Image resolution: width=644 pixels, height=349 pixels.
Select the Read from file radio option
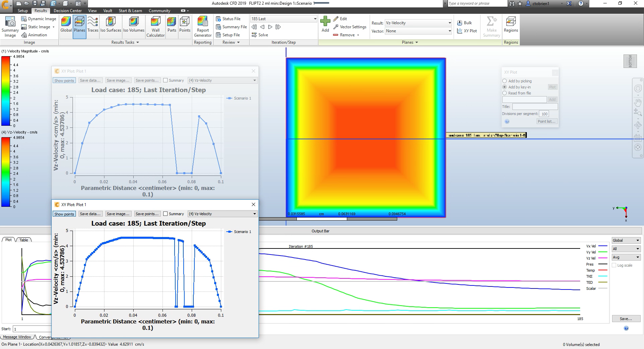tap(505, 93)
